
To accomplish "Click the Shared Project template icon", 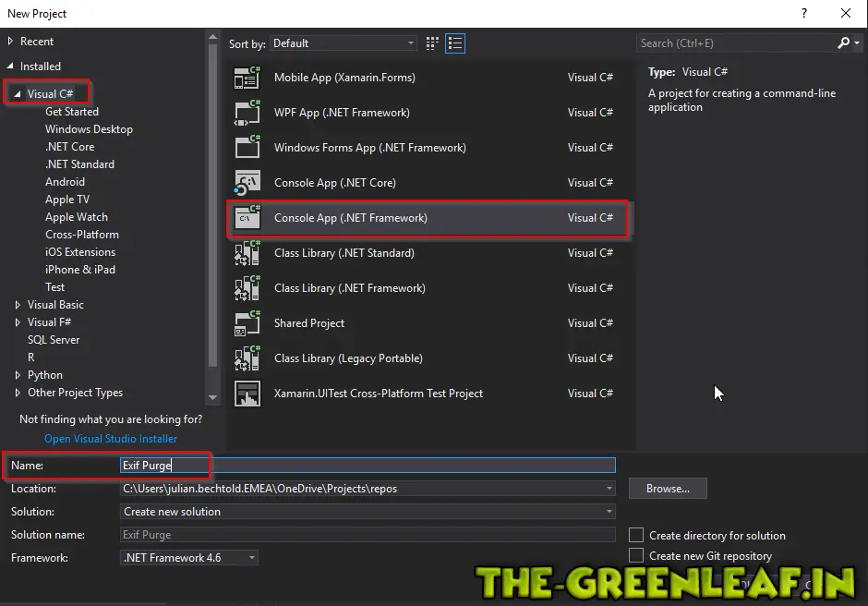I will pyautogui.click(x=247, y=323).
